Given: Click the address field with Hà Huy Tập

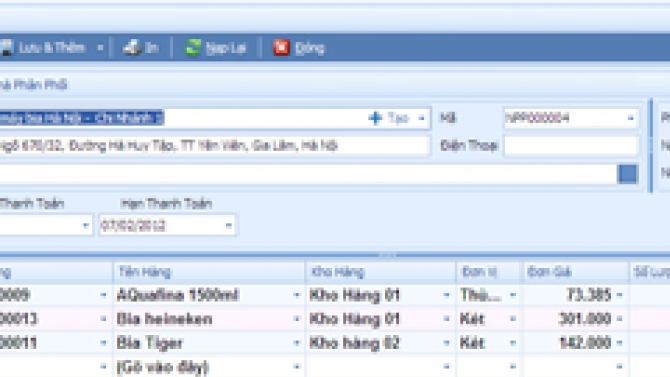Looking at the screenshot, I should click(x=214, y=146).
